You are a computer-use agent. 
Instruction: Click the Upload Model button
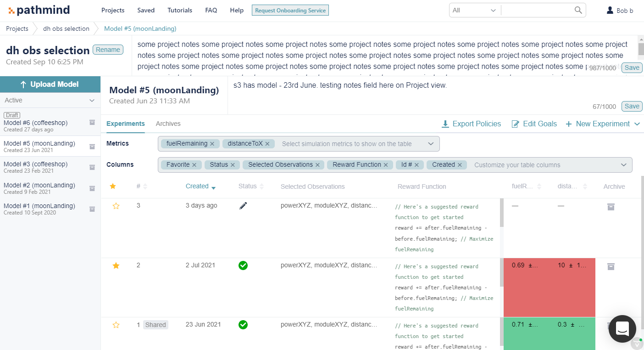click(50, 85)
